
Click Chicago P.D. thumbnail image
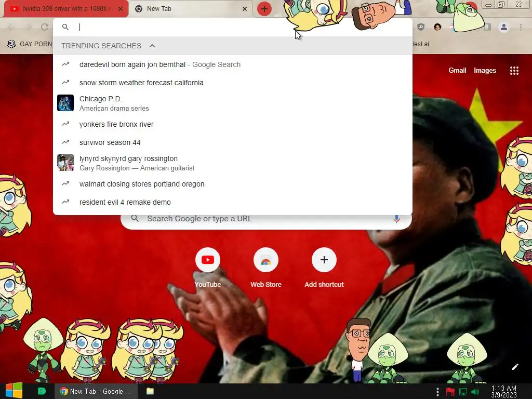65,103
